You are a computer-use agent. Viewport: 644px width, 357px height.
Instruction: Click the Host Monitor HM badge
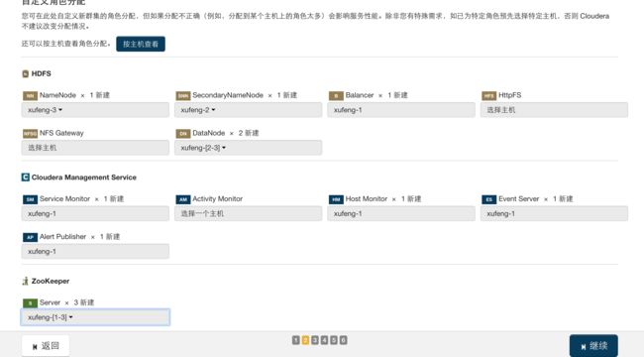(x=336, y=199)
